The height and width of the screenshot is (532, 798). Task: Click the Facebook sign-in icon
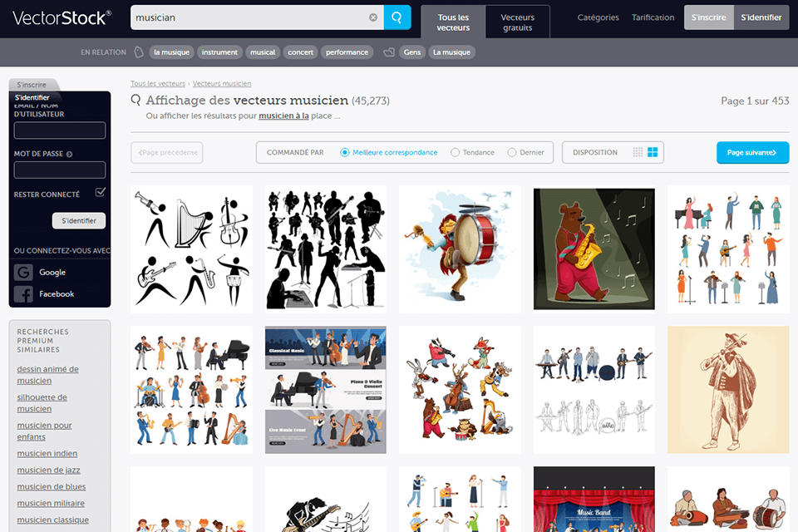click(23, 293)
